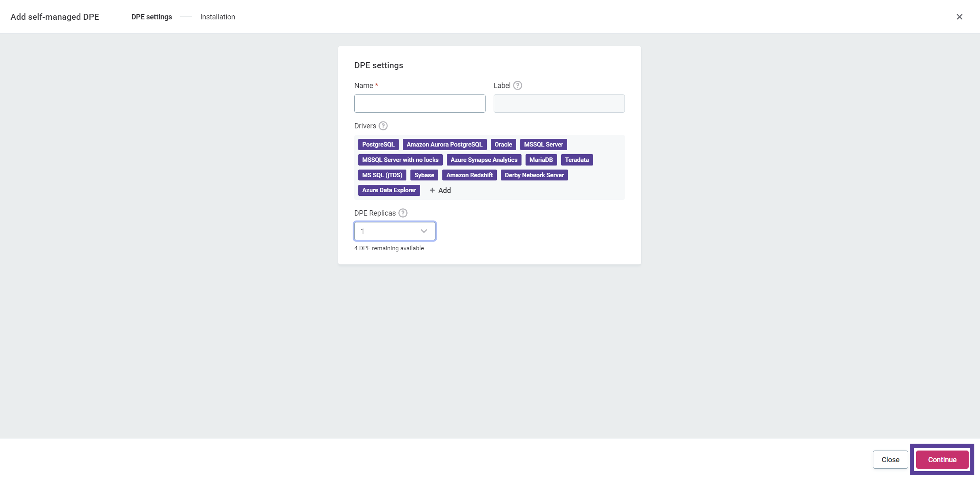The width and height of the screenshot is (980, 480).
Task: Click the Drivers help icon
Action: [x=383, y=126]
